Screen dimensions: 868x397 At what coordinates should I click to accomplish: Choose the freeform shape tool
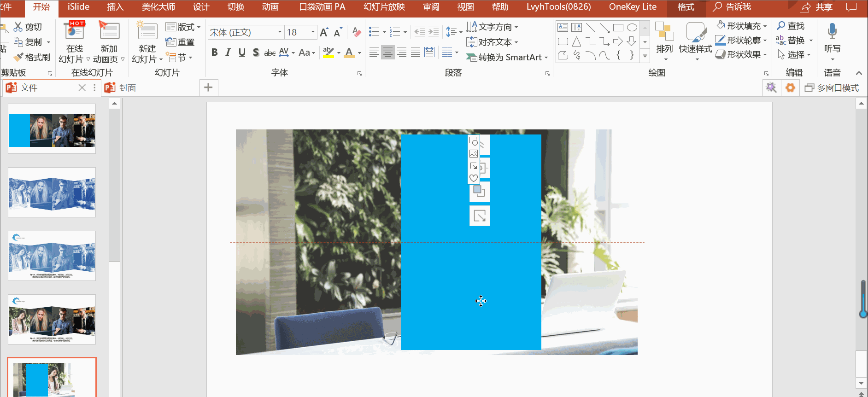[x=563, y=55]
